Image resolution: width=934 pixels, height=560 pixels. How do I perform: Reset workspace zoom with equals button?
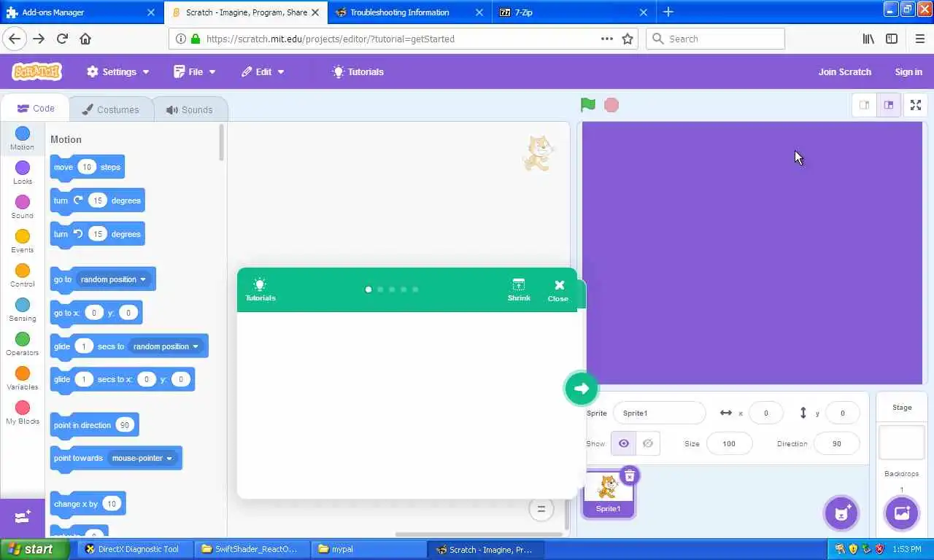(x=541, y=509)
